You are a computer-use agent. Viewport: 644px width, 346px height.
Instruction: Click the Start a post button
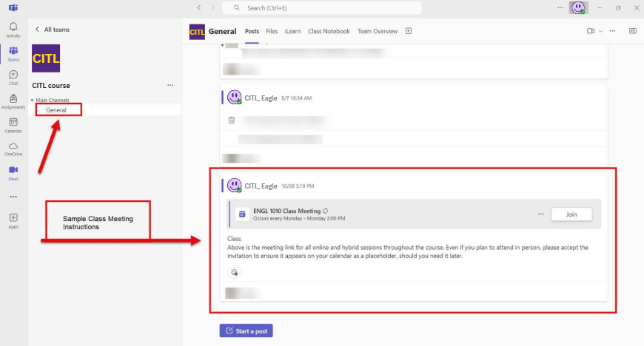click(246, 330)
